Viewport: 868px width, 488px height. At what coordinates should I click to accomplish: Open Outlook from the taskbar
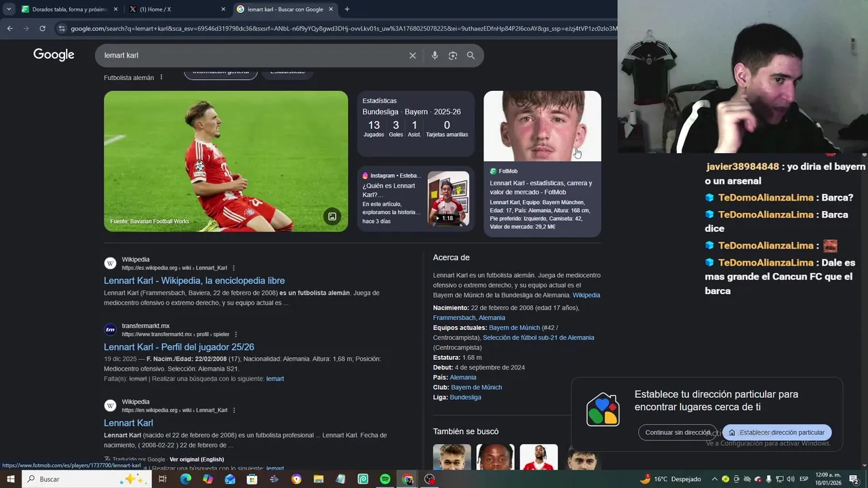point(230,479)
